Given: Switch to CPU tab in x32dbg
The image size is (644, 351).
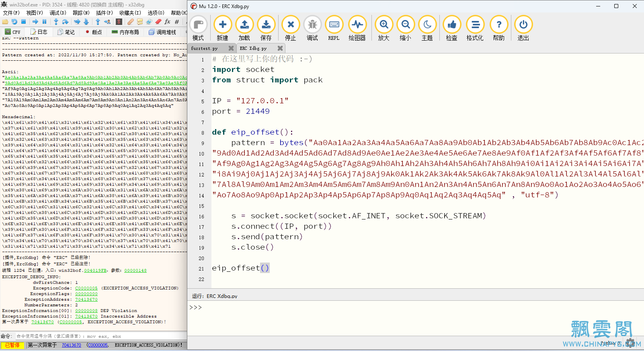Looking at the screenshot, I should pos(13,32).
